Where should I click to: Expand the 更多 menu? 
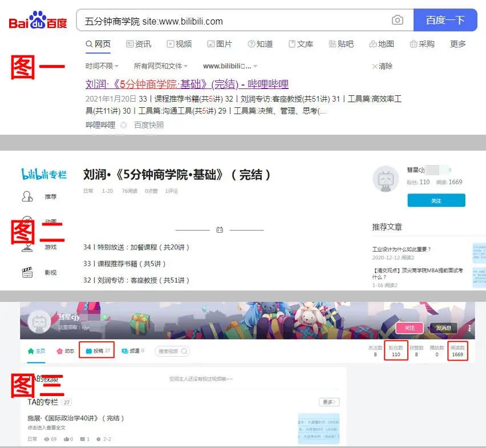click(458, 44)
